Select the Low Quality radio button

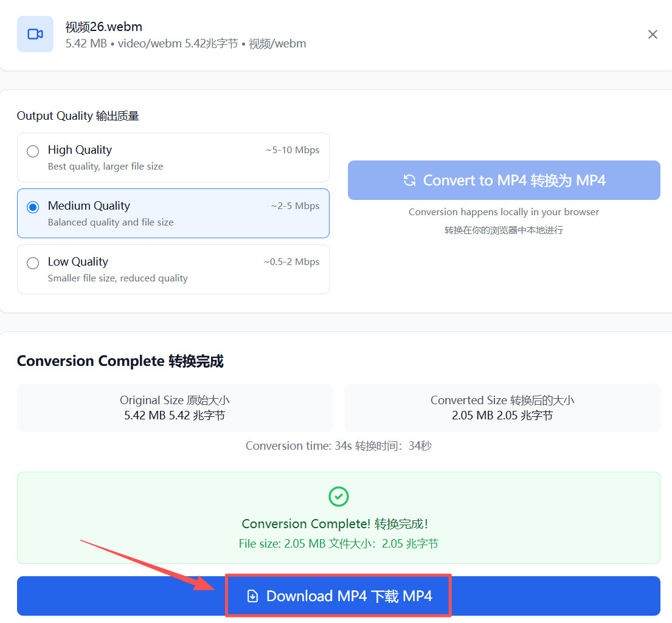coord(33,263)
